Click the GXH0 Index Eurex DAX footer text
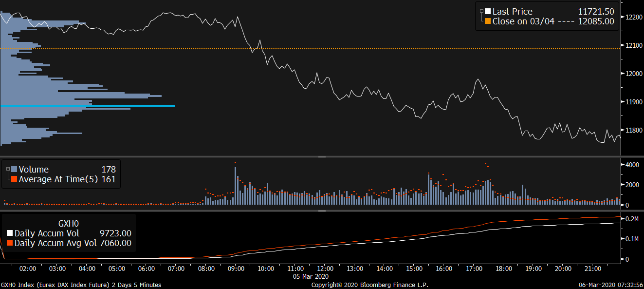The height and width of the screenshot is (289, 644). [81, 285]
